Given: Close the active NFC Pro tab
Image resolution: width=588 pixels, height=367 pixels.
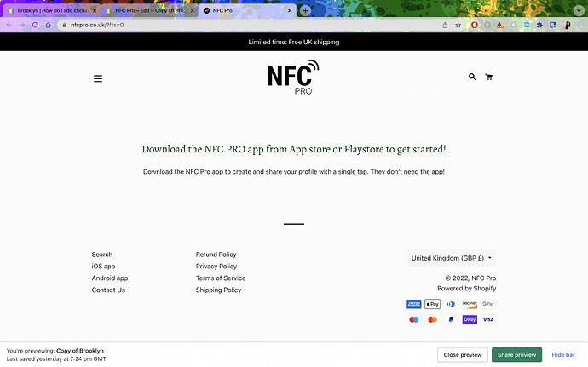Looking at the screenshot, I should (290, 10).
